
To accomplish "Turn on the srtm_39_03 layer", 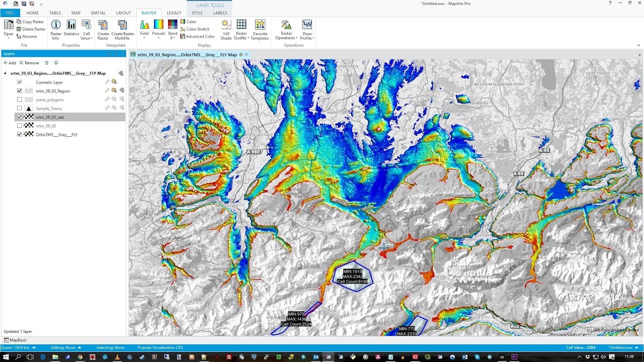I will 20,126.
